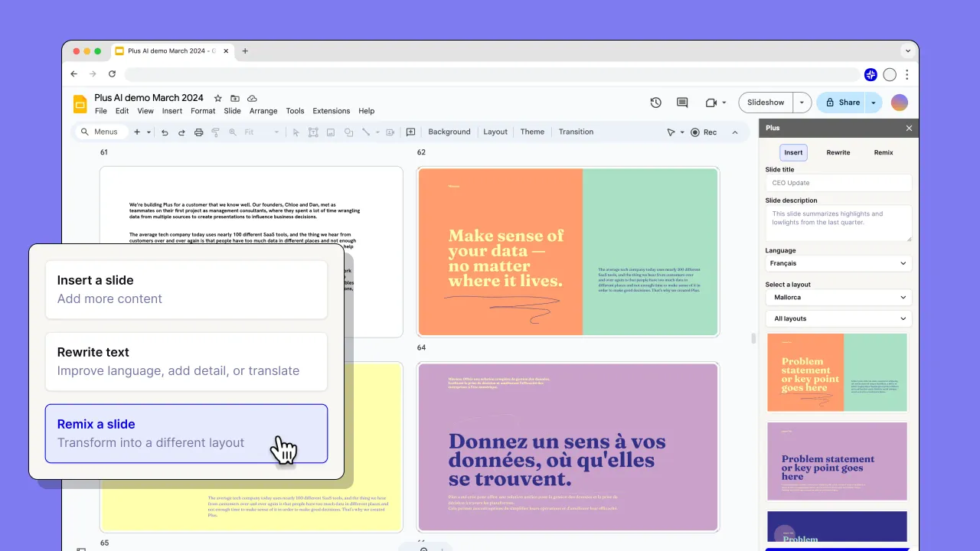The width and height of the screenshot is (980, 551).
Task: Click the add comment plus-box icon
Action: (x=410, y=132)
